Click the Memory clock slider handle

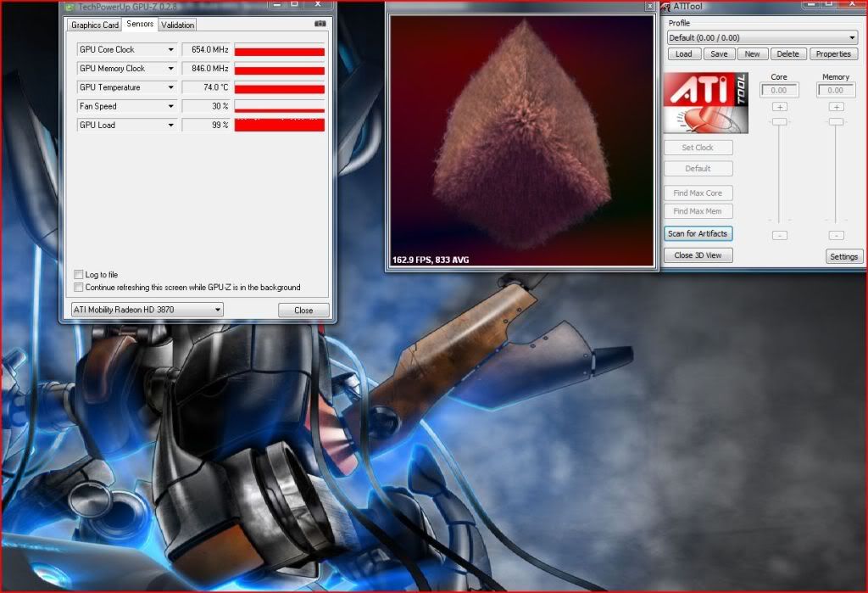837,121
